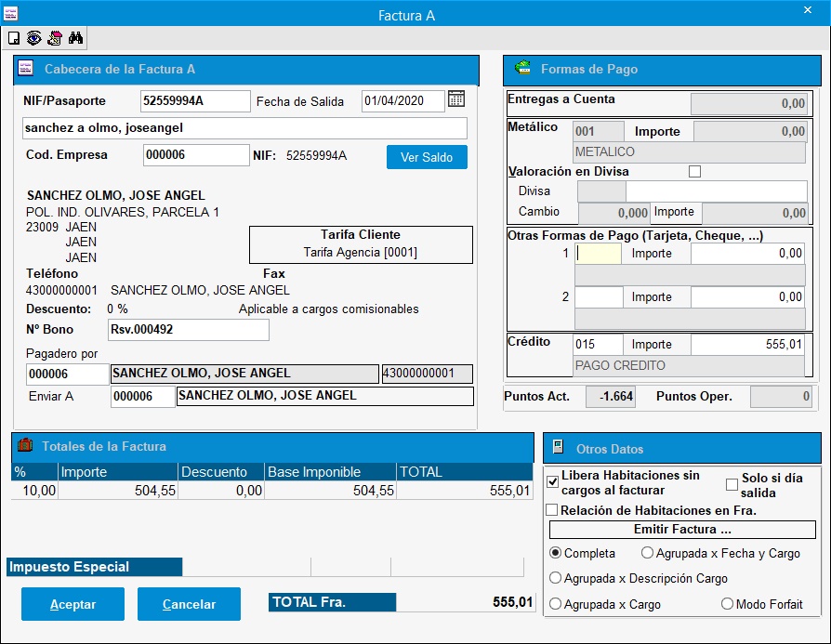
Task: Click the Cod. Empresa field 000006
Action: [196, 155]
